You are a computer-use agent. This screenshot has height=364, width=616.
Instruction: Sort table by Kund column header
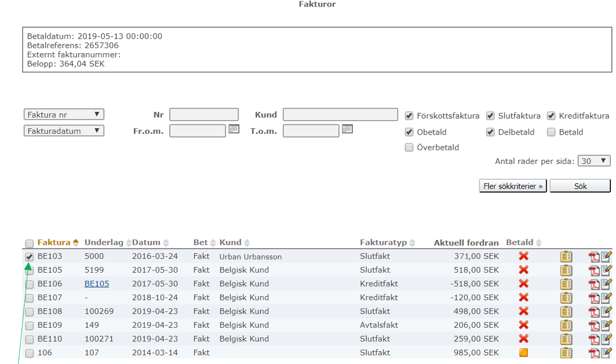(230, 243)
